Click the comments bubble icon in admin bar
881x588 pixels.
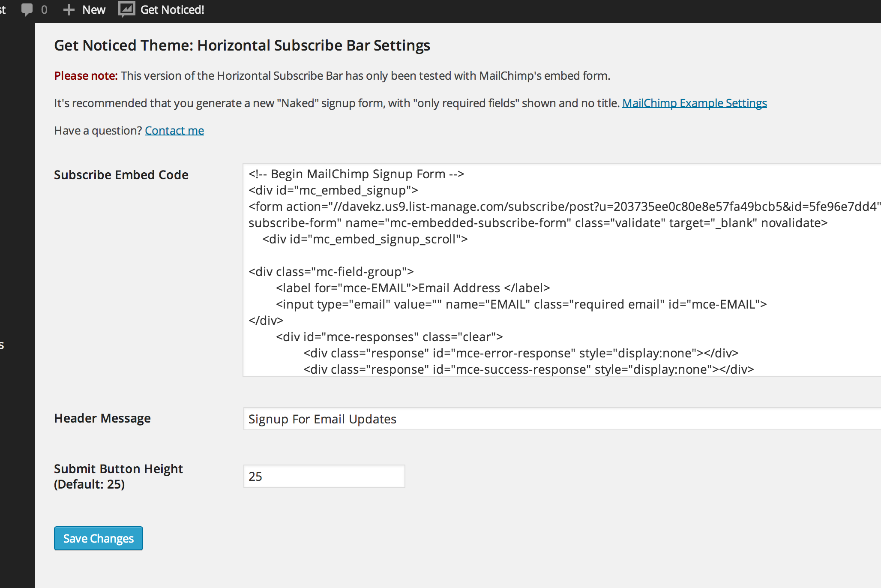pyautogui.click(x=27, y=9)
